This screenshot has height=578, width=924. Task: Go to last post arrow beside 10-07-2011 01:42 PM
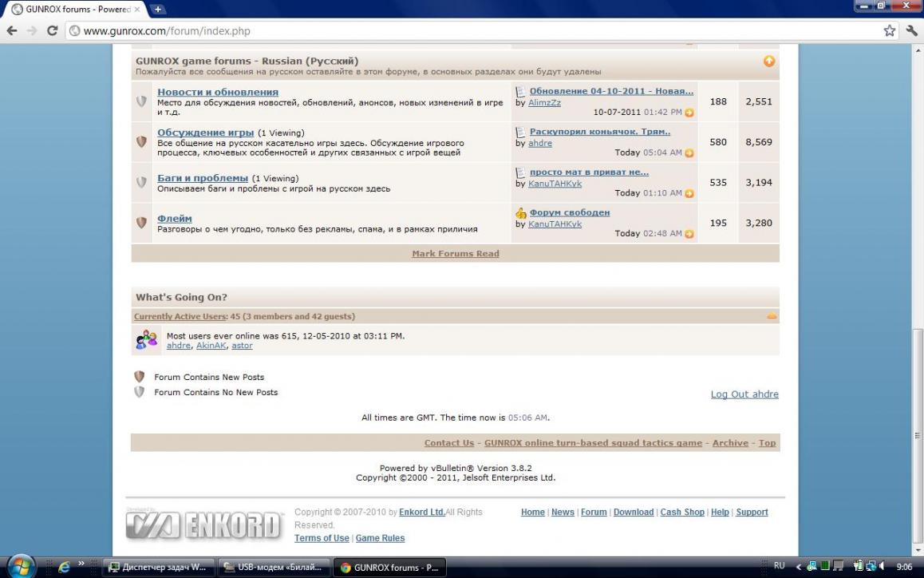[689, 113]
